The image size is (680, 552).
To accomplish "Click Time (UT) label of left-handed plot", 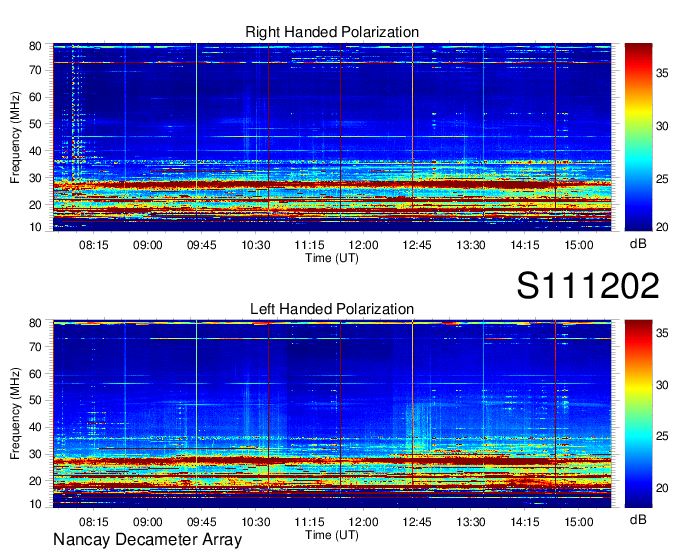I will [332, 535].
